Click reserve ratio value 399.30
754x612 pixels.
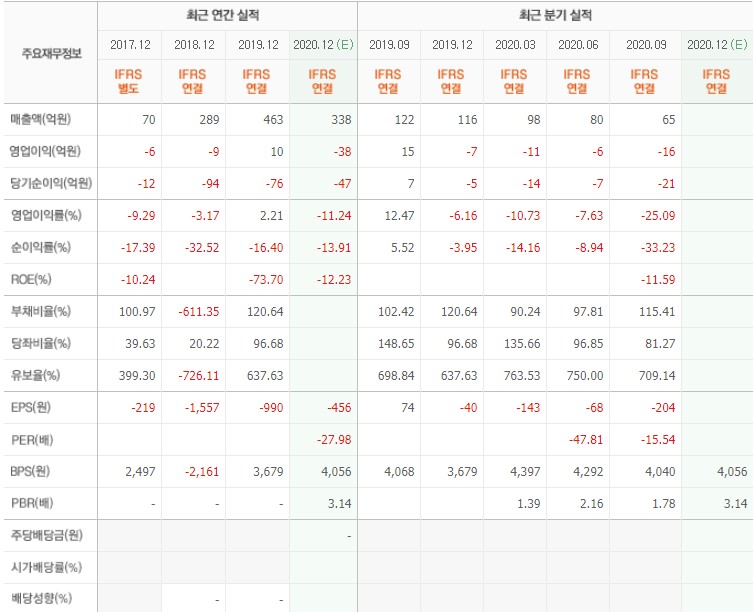(137, 376)
